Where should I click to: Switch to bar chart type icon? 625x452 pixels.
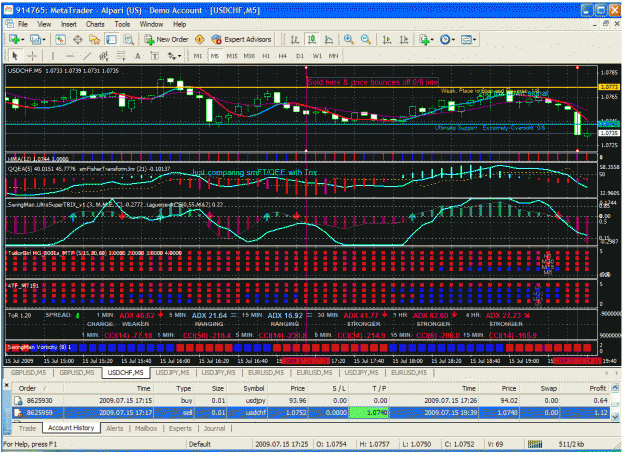[295, 39]
